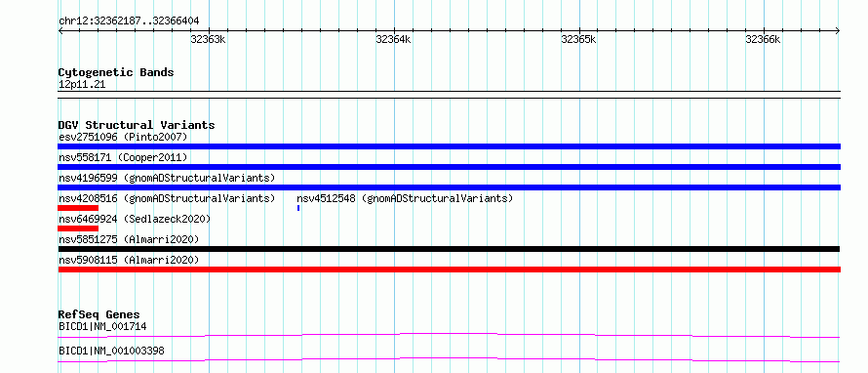Click the nsv4208516 gnomAD variant label
Image resolution: width=868 pixels, height=373 pixels.
(167, 198)
